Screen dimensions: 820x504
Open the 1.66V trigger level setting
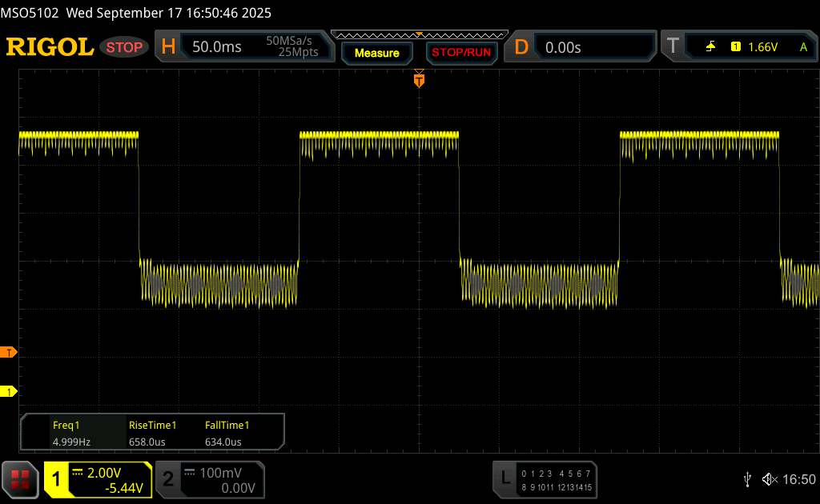tap(762, 47)
